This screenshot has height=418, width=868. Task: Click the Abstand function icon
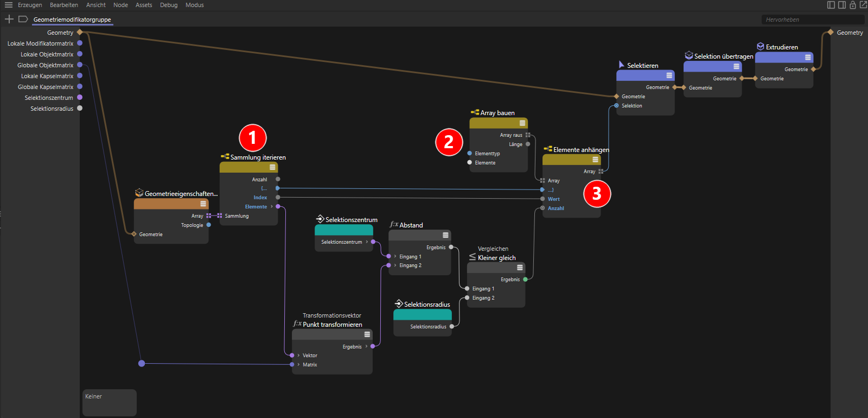point(394,224)
